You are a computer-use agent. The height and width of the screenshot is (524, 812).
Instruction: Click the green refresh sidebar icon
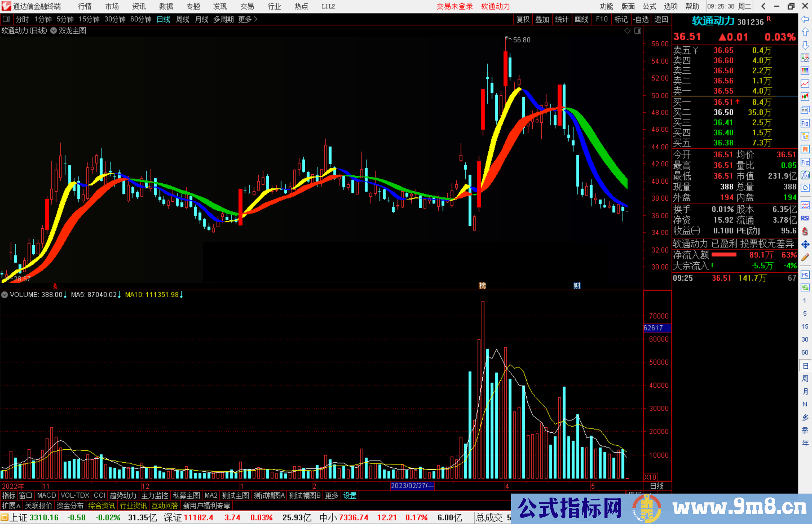pyautogui.click(x=805, y=287)
